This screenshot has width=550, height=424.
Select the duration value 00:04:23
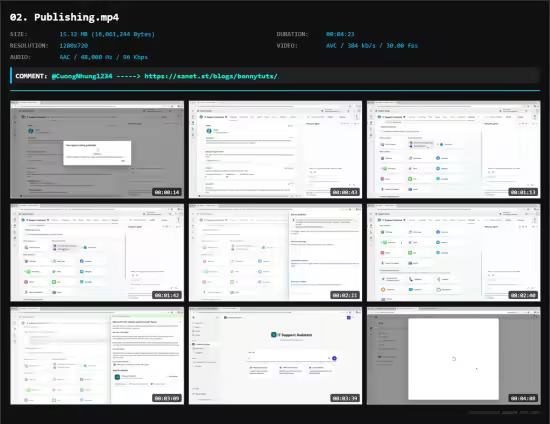pos(340,34)
